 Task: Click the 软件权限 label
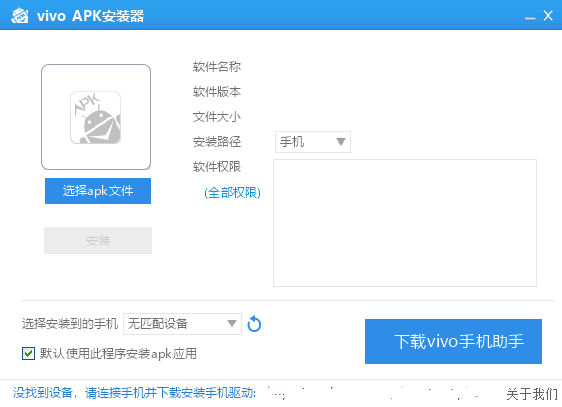pos(217,167)
